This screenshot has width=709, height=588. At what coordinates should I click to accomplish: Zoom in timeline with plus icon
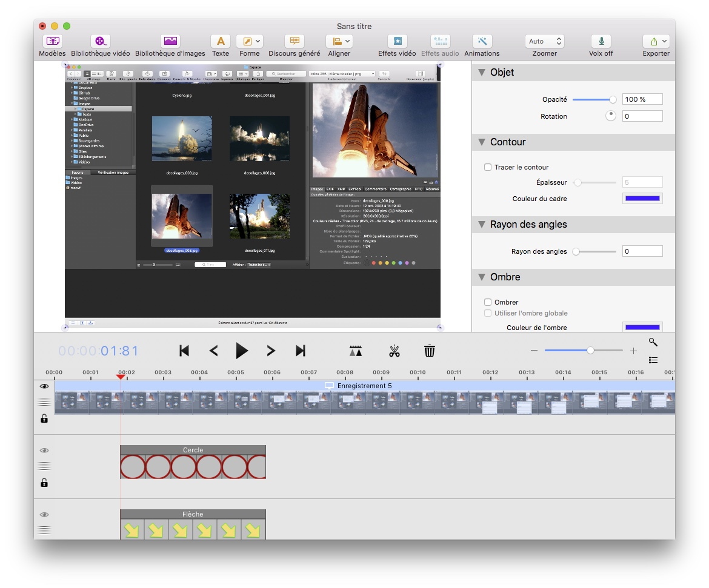[x=633, y=351]
